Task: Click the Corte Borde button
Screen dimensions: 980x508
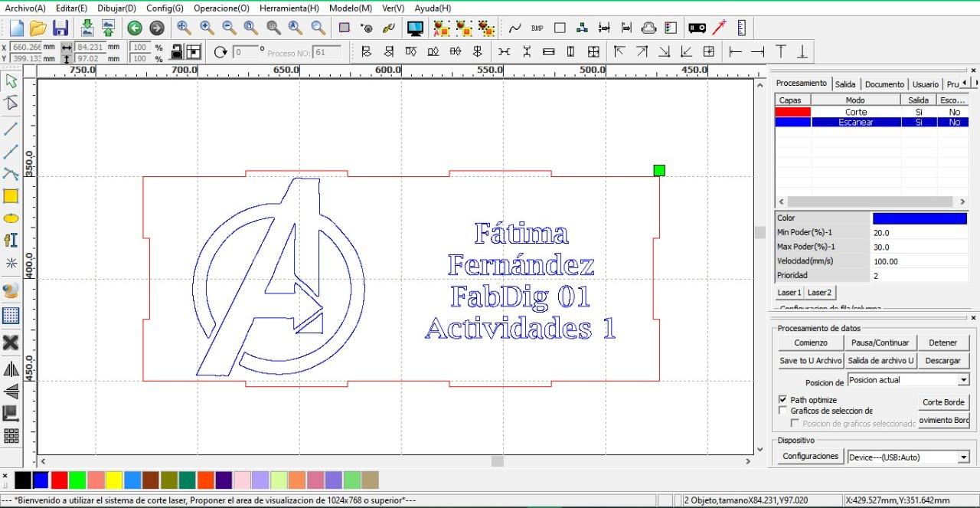Action: click(x=943, y=402)
